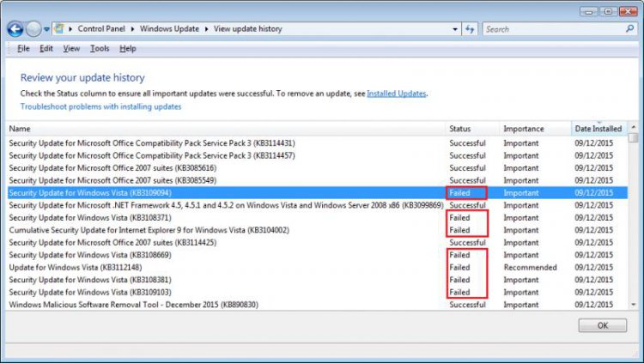
Task: Select Security Update for Windows Vista (KB3109094)
Action: [x=318, y=193]
